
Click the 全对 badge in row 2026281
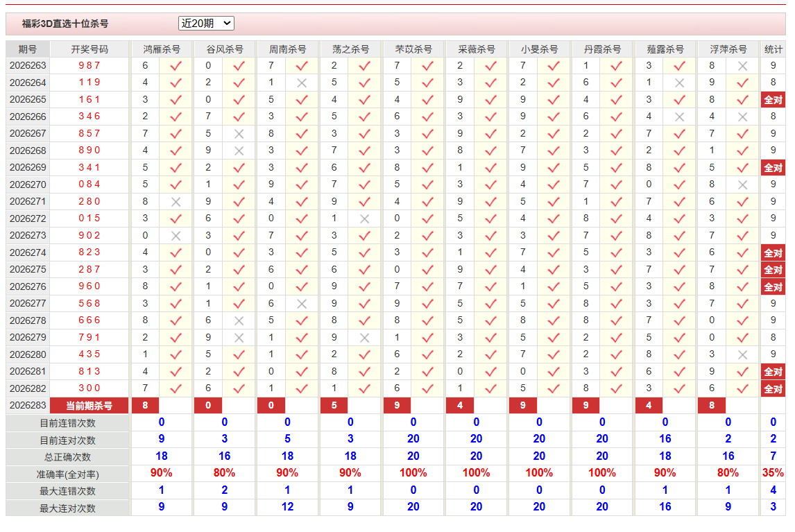(773, 372)
